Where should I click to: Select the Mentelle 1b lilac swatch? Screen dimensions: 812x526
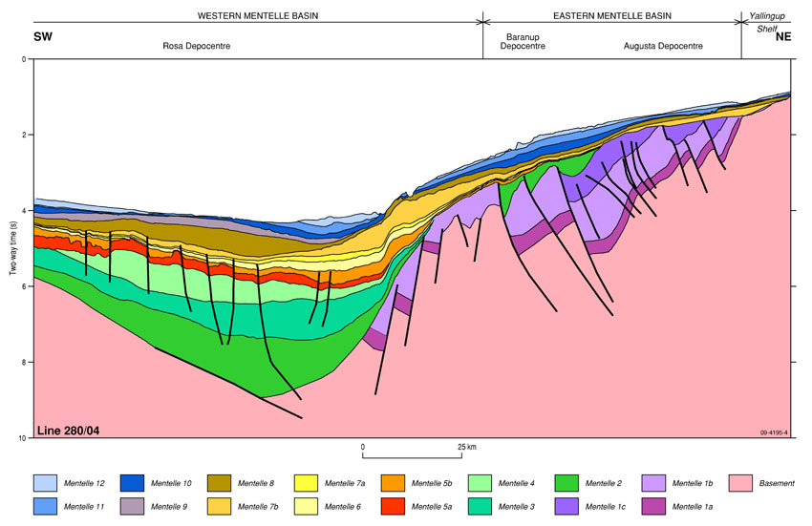coord(654,483)
